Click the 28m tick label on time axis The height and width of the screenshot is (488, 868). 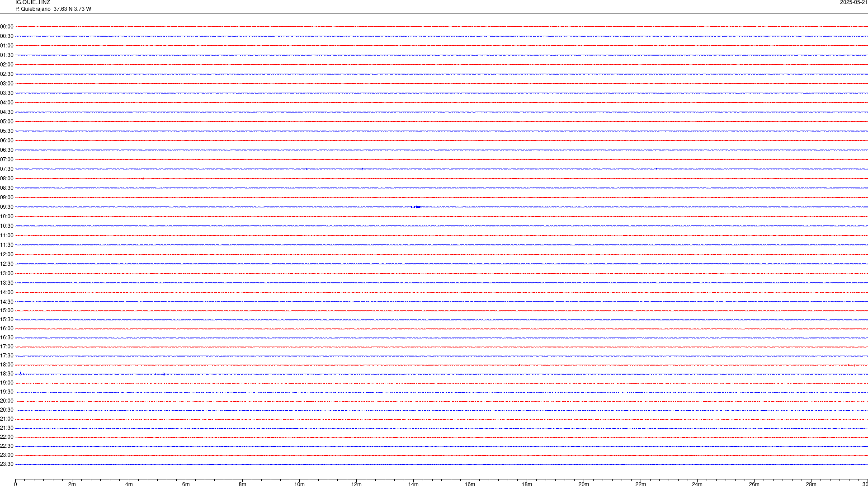(811, 484)
